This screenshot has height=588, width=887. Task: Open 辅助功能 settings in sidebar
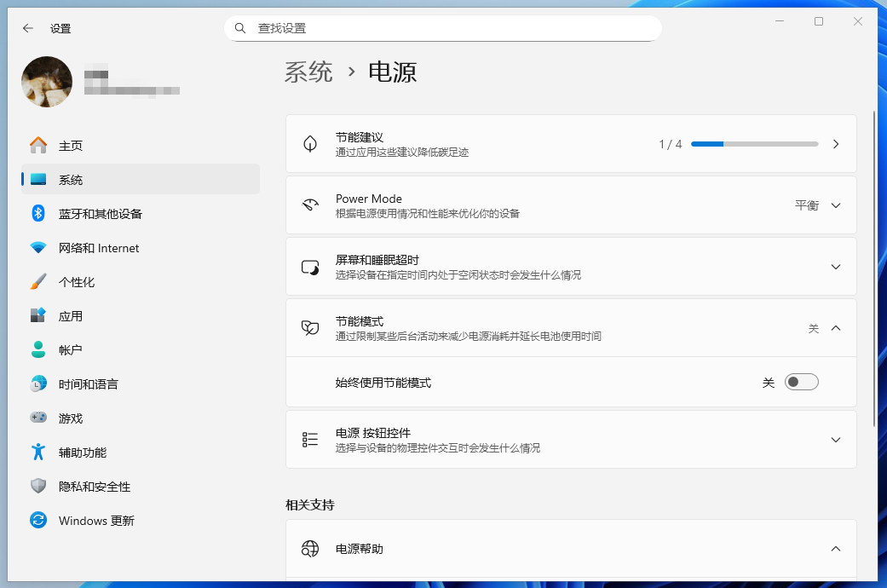pos(141,452)
